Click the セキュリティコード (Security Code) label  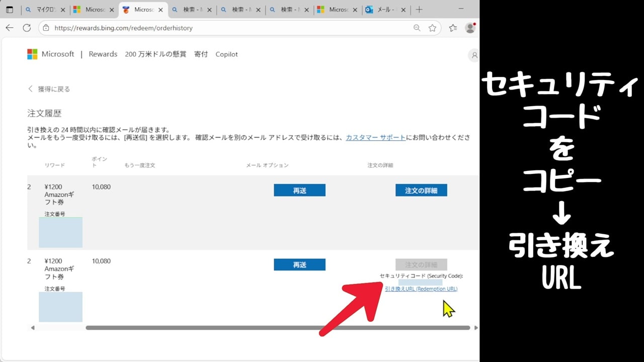[x=421, y=276]
